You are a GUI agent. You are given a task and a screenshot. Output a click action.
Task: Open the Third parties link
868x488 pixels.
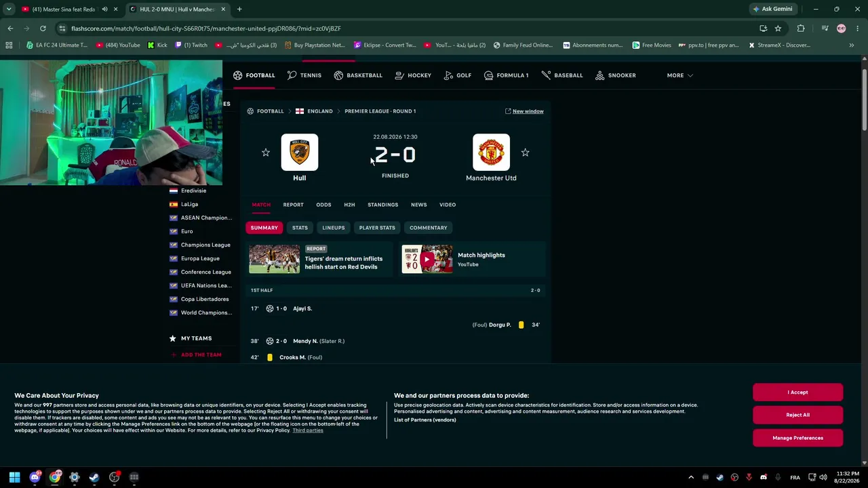[308, 430]
